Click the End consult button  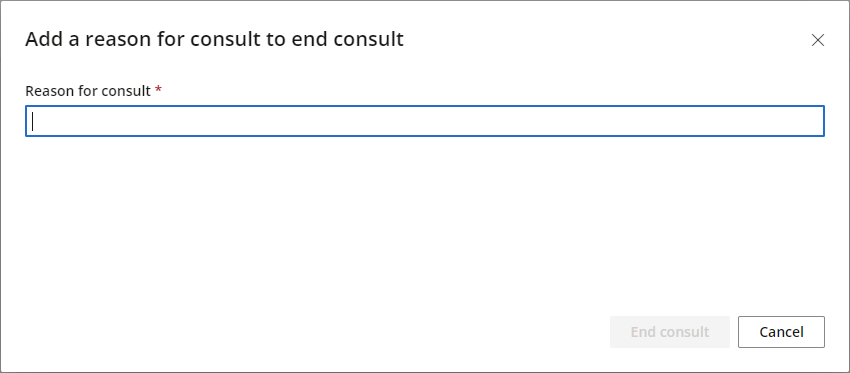coord(669,332)
